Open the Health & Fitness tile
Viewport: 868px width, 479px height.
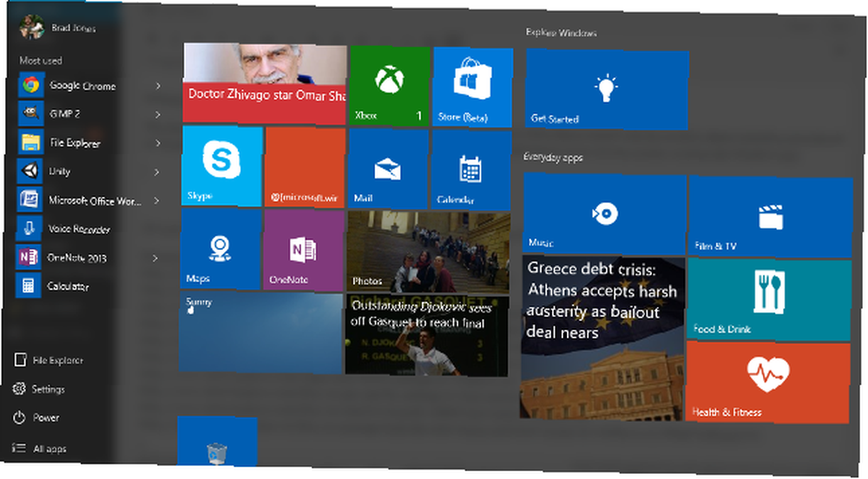[768, 383]
